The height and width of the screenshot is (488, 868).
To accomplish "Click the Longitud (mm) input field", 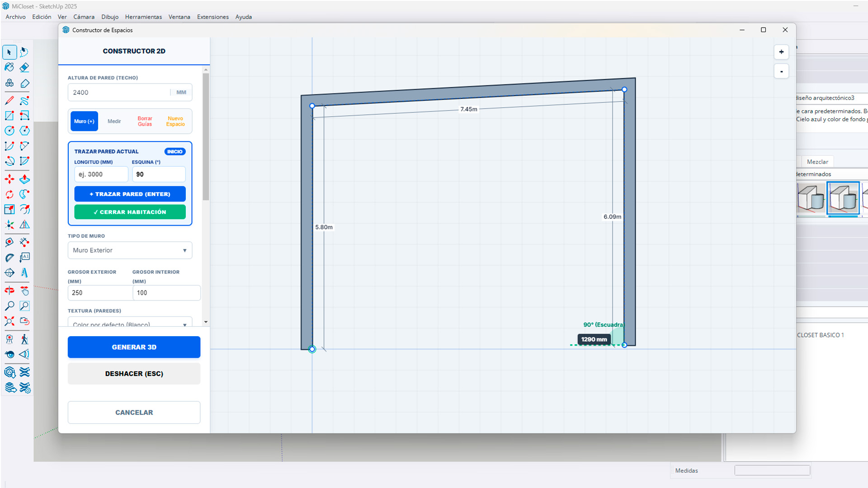I will pyautogui.click(x=101, y=174).
